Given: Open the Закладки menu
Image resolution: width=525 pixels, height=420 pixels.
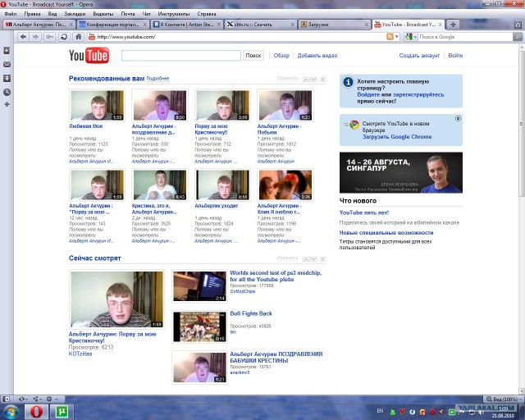Looking at the screenshot, I should tap(75, 14).
